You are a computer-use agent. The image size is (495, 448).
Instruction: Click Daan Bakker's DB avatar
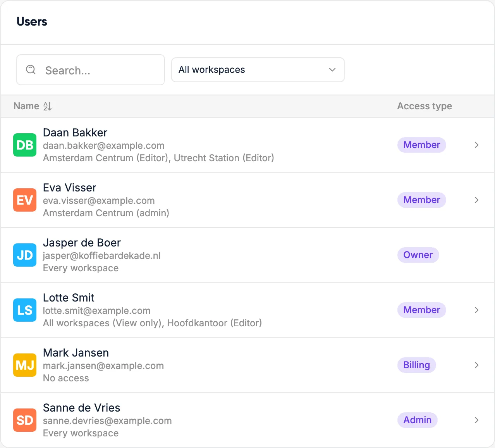(x=25, y=145)
